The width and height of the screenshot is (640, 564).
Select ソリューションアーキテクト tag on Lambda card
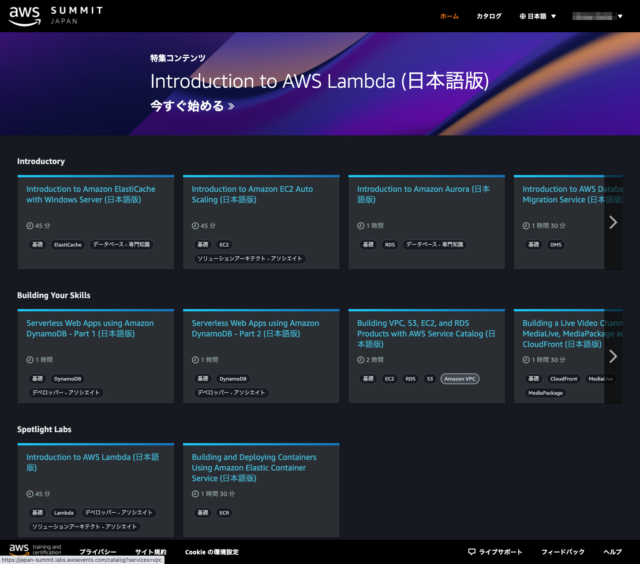pos(84,526)
